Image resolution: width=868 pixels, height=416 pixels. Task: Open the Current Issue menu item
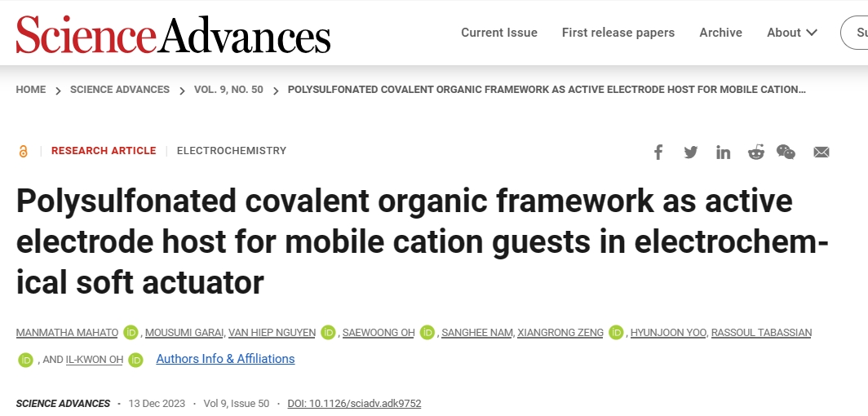[x=499, y=33]
